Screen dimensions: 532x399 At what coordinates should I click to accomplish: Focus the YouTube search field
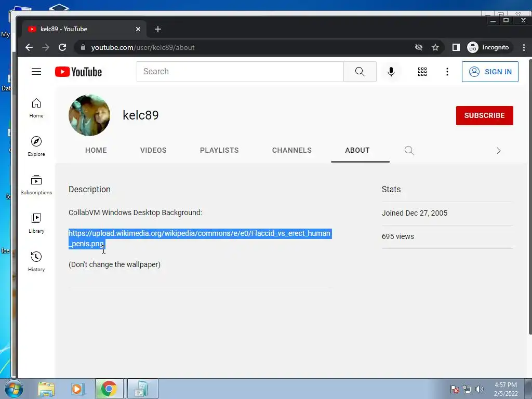pos(240,72)
